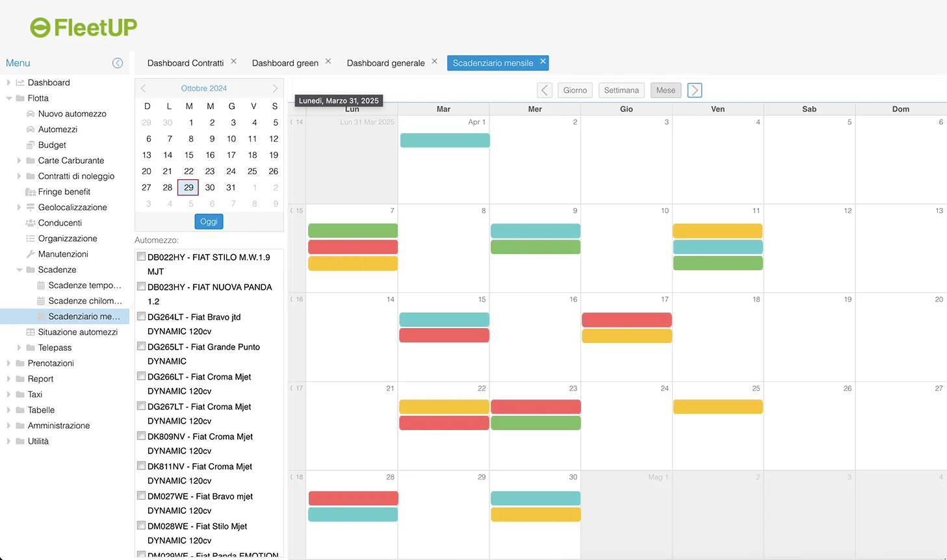Select day 29 in mini calendar

coord(188,187)
